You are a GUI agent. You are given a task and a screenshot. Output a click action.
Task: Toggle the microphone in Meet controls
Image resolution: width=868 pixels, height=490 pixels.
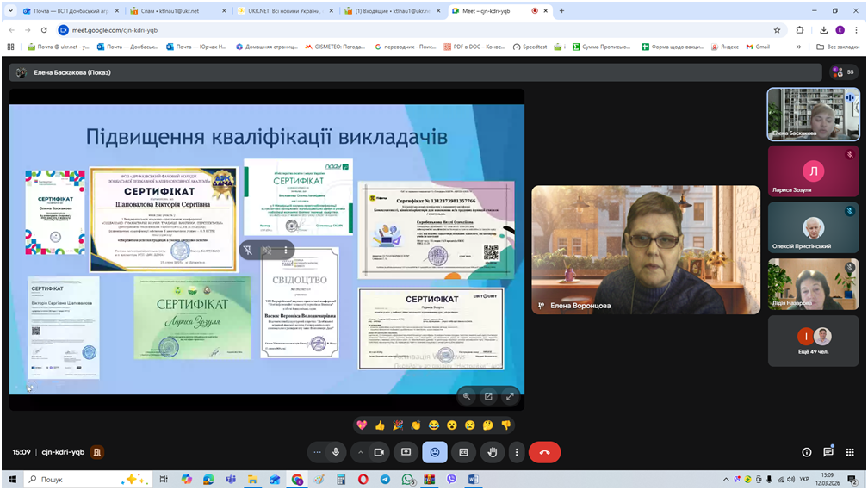point(335,452)
